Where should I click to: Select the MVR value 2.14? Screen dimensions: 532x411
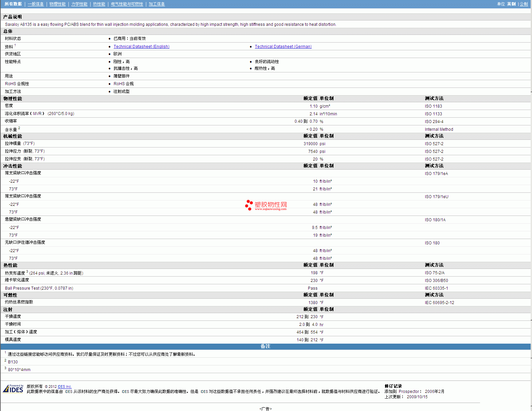(313, 114)
